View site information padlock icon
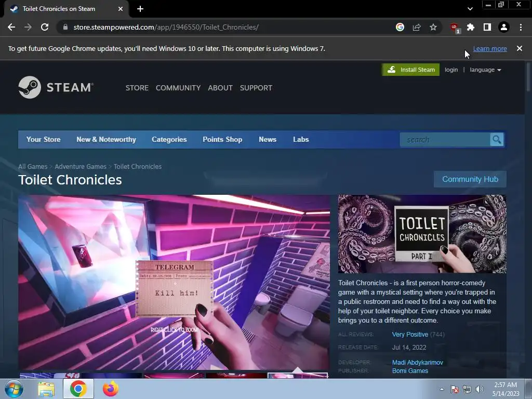Screen dimensions: 532x399 tap(65, 27)
